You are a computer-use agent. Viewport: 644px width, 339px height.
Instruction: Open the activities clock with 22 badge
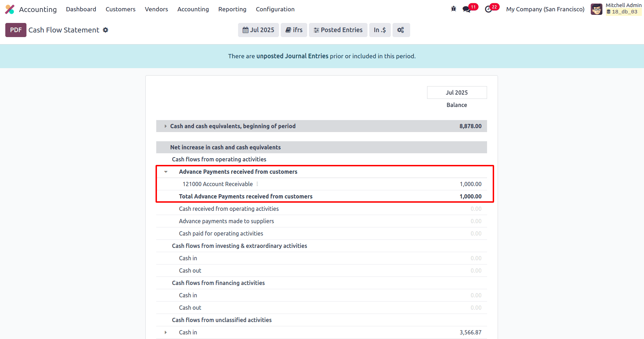click(489, 9)
